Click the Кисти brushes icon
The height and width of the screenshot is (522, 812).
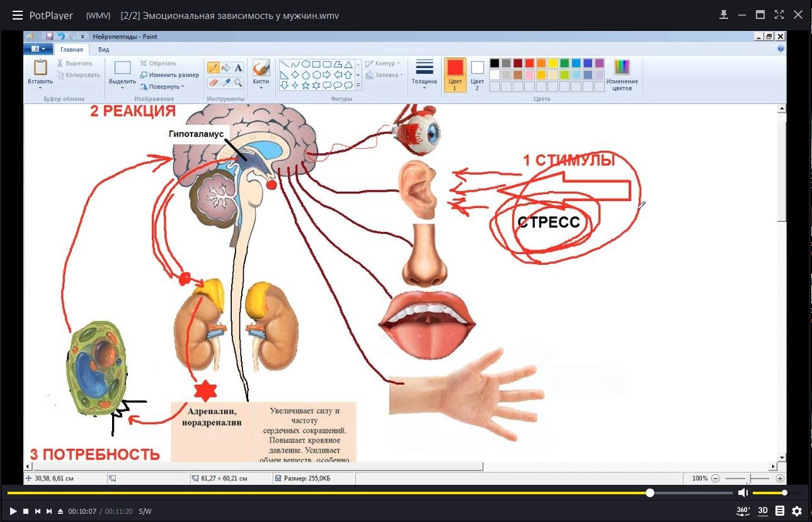(x=261, y=67)
